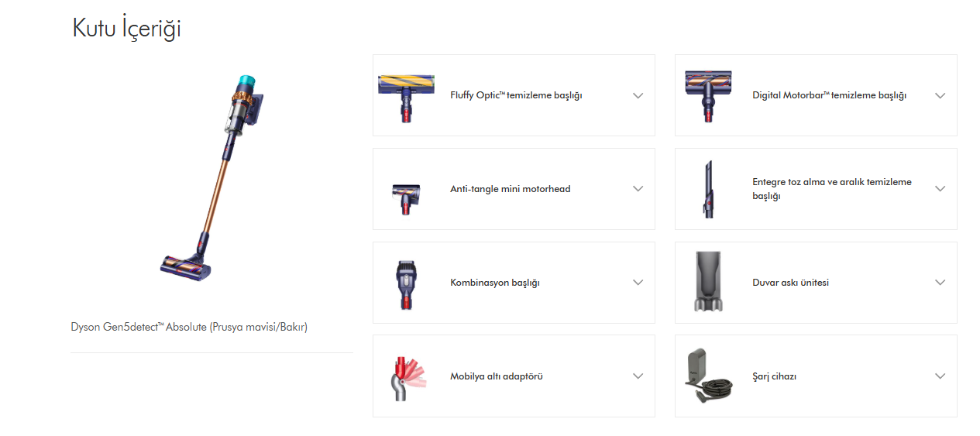Click the Duvar askı ünitesi dock image

[x=708, y=283]
